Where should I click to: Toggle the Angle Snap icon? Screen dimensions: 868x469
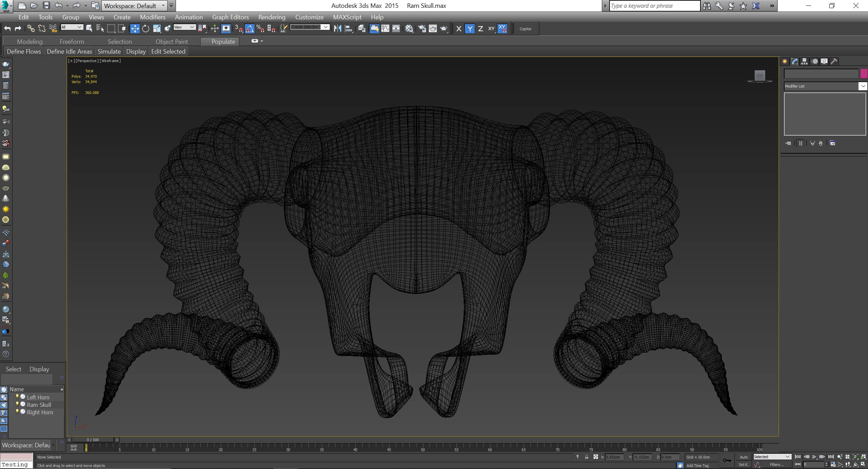click(250, 29)
